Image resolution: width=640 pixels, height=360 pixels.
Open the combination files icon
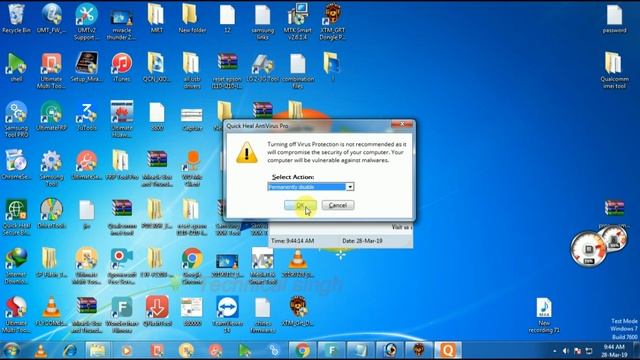click(298, 71)
